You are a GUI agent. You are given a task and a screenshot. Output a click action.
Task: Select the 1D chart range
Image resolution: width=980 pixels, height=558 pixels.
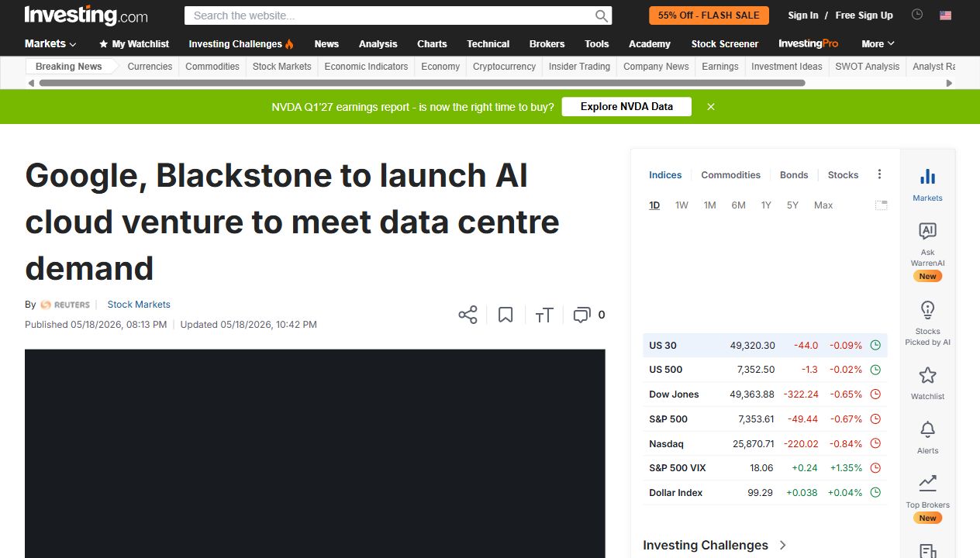click(654, 205)
